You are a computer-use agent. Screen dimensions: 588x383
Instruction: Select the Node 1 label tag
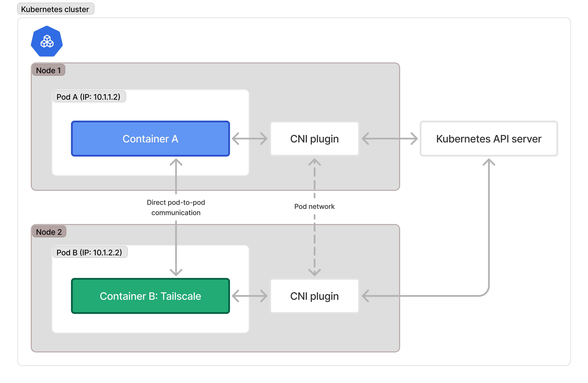point(48,70)
